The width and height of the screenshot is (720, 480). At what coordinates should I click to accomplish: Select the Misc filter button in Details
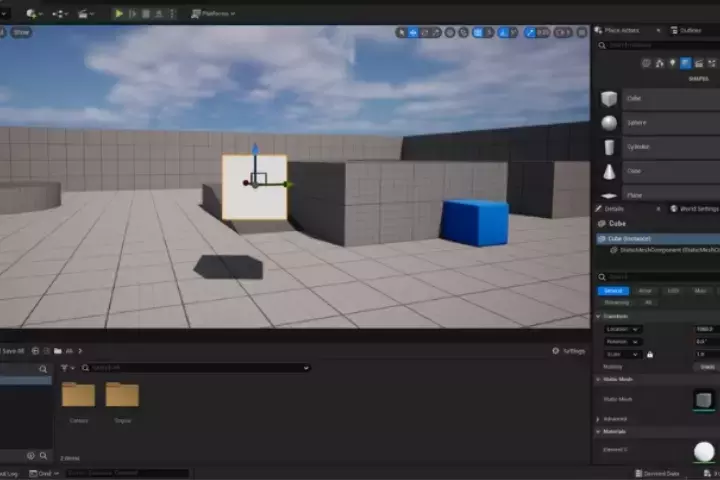click(x=701, y=291)
